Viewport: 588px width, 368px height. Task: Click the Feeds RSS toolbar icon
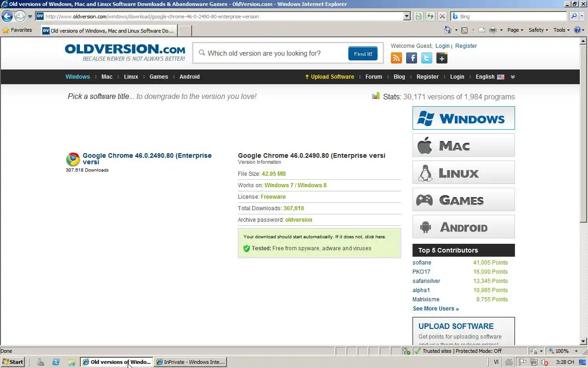pyautogui.click(x=464, y=30)
